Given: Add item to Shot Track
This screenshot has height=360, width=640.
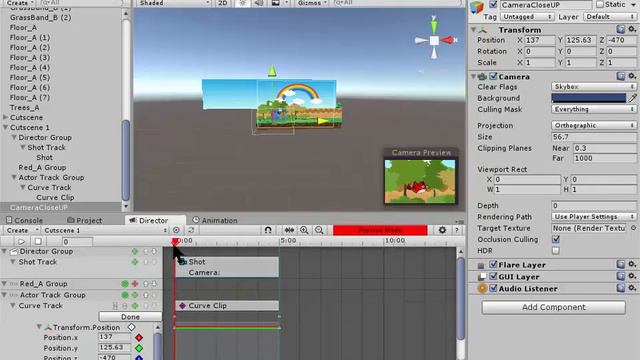Looking at the screenshot, I should click(x=135, y=262).
